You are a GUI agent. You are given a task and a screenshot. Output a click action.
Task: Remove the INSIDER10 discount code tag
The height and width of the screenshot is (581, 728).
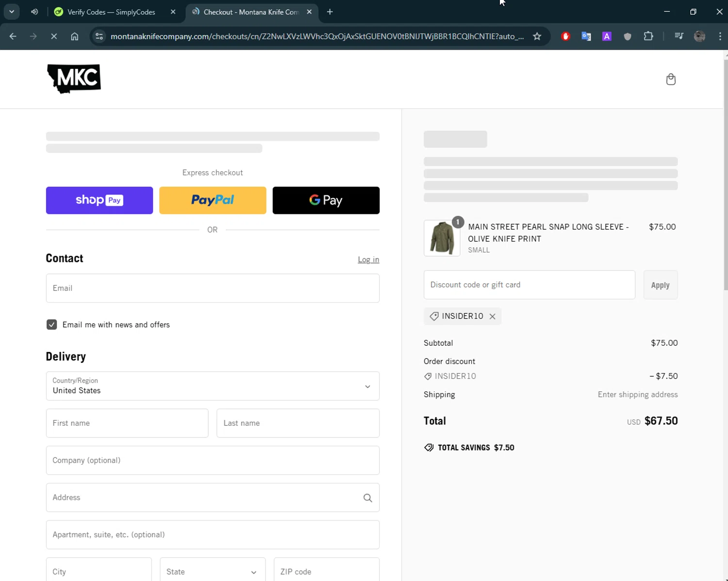[492, 316]
